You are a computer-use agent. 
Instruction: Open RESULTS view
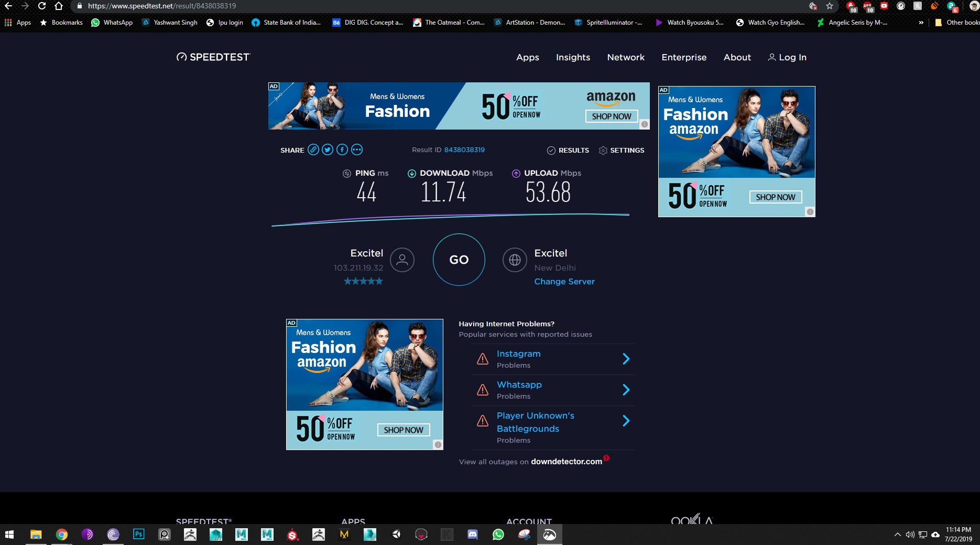pos(568,150)
